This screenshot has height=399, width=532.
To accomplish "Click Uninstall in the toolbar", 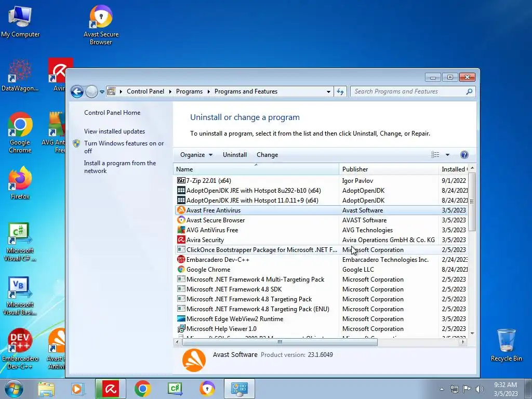I will pos(234,155).
